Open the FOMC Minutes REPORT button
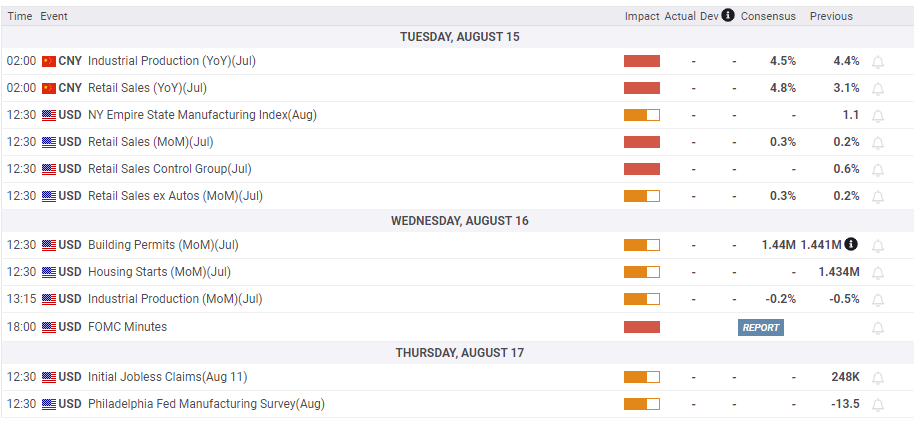 pyautogui.click(x=760, y=327)
